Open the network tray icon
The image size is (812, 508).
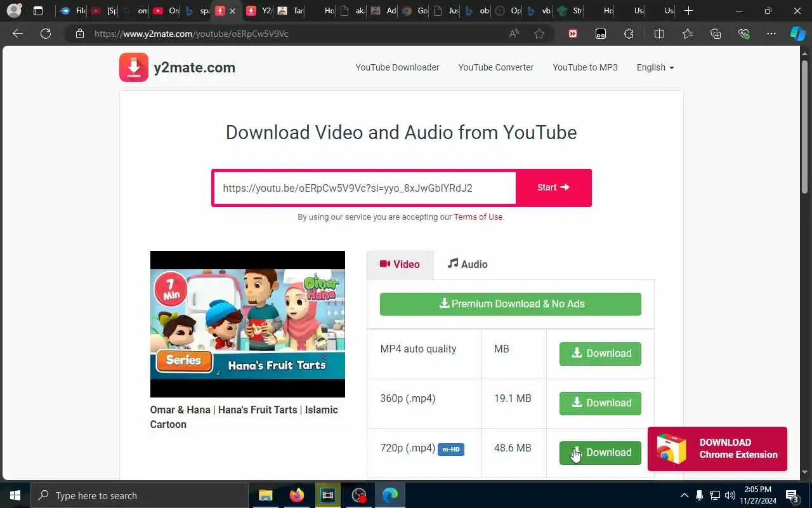tap(715, 495)
